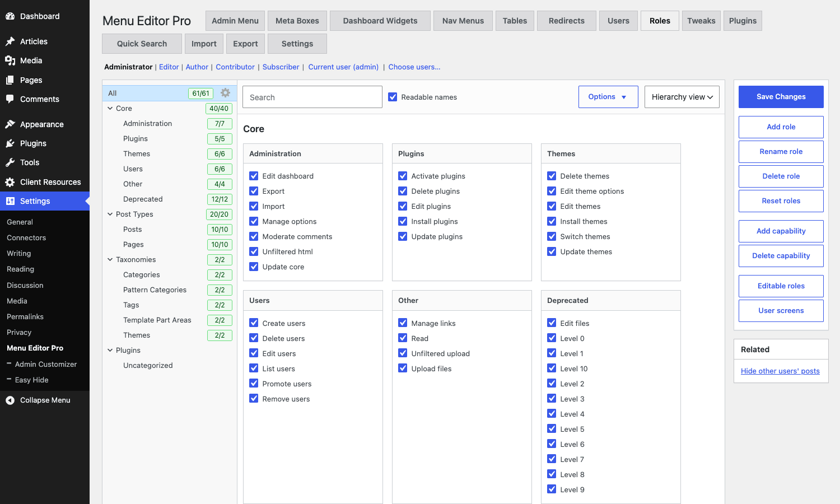The width and height of the screenshot is (840, 504).
Task: Disable the Unfiltered html capability
Action: point(254,251)
